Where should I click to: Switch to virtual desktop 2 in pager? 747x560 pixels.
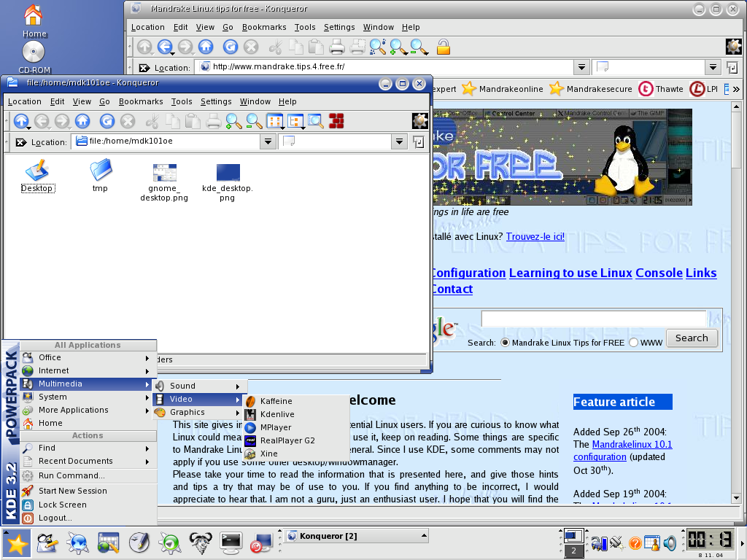click(x=573, y=551)
